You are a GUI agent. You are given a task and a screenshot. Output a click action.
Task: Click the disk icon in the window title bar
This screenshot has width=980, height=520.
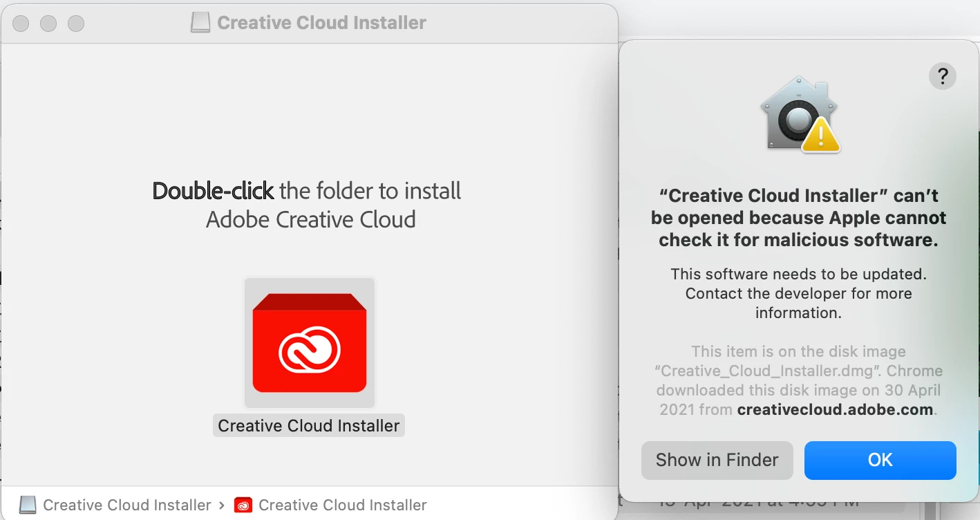200,23
